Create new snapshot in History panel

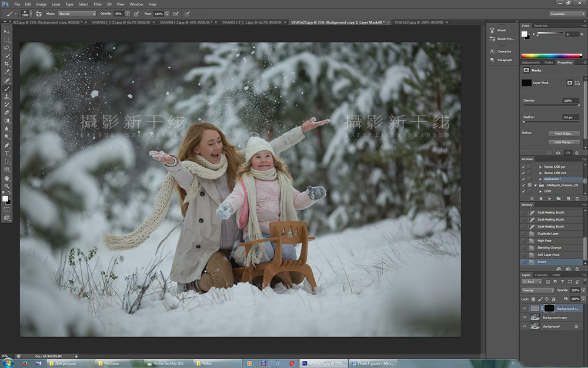(x=568, y=269)
